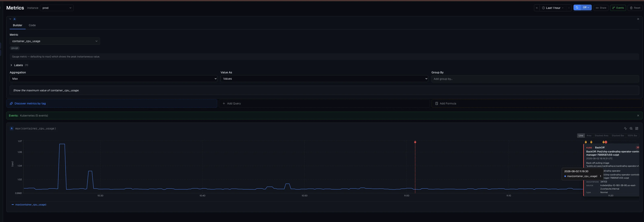This screenshot has width=644, height=222.
Task: Click the zoom code-search icon above chart
Action: pyautogui.click(x=631, y=129)
